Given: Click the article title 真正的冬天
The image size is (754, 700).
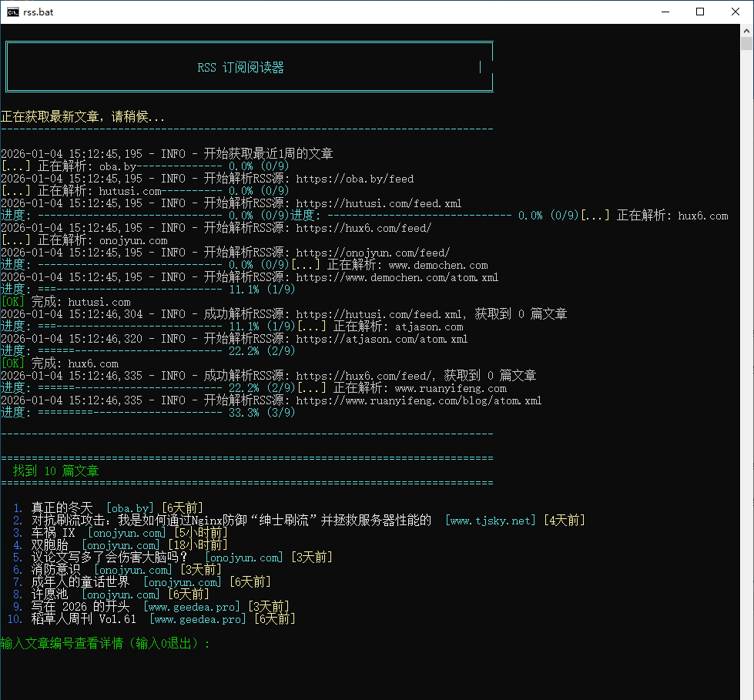Looking at the screenshot, I should click(x=62, y=508).
